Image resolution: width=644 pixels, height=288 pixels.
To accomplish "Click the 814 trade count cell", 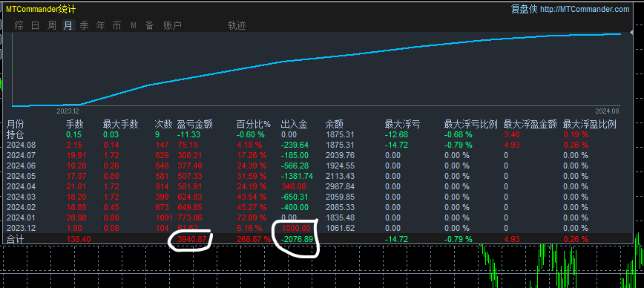I will click(162, 186).
